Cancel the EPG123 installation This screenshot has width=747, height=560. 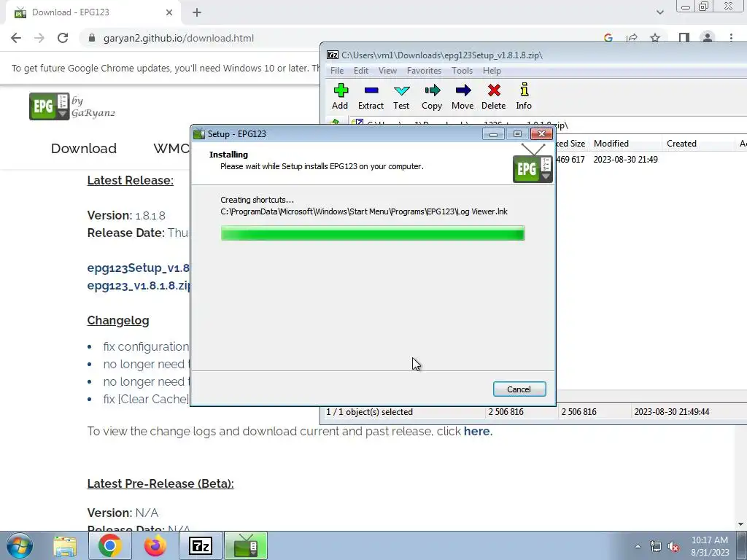[519, 389]
